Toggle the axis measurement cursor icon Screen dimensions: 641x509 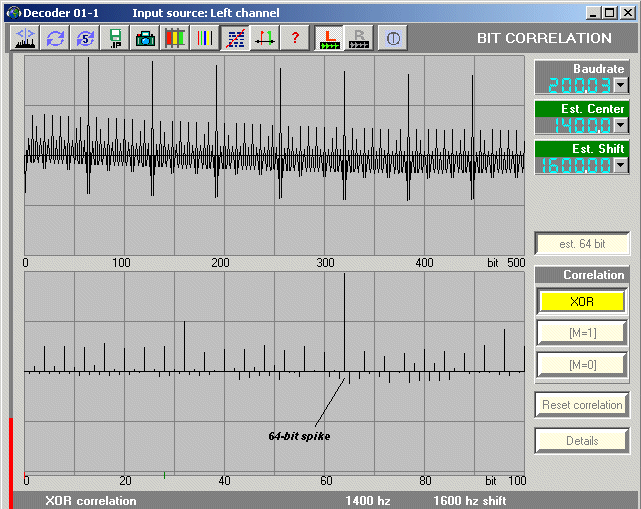pos(265,38)
